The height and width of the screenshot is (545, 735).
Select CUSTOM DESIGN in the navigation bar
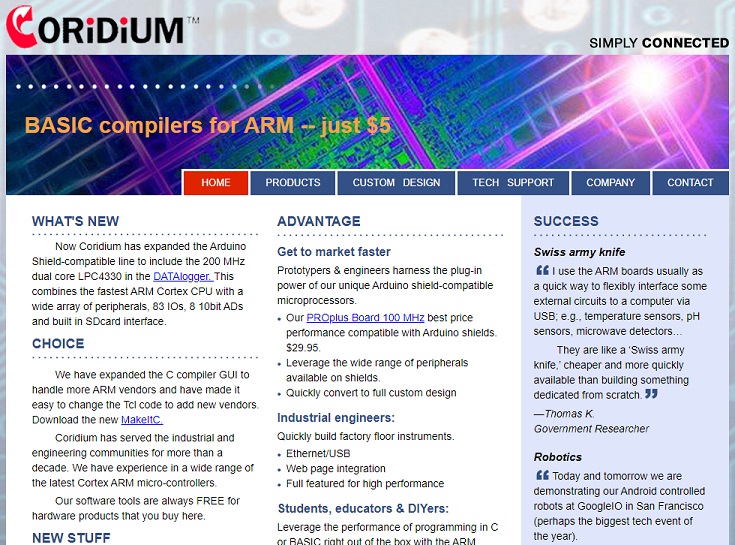click(x=396, y=183)
